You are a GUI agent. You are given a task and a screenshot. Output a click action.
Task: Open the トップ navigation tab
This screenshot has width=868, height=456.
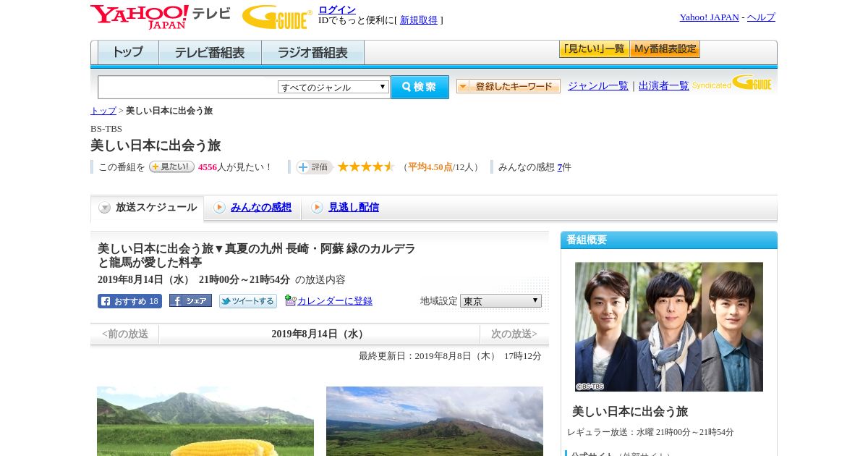pyautogui.click(x=128, y=53)
